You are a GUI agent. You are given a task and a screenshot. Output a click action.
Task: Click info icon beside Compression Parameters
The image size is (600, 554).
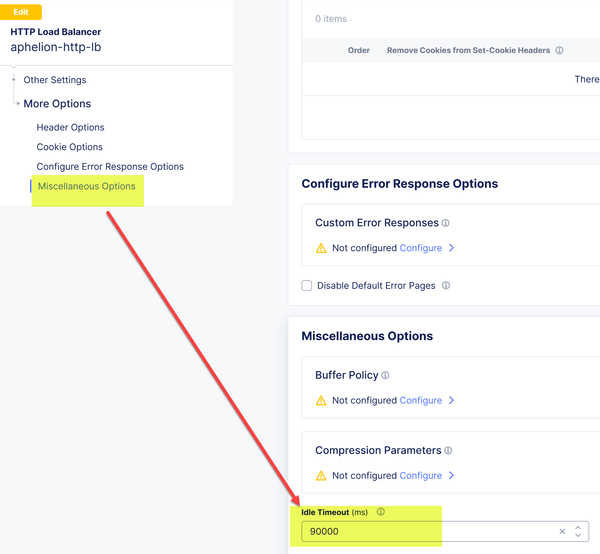(446, 451)
